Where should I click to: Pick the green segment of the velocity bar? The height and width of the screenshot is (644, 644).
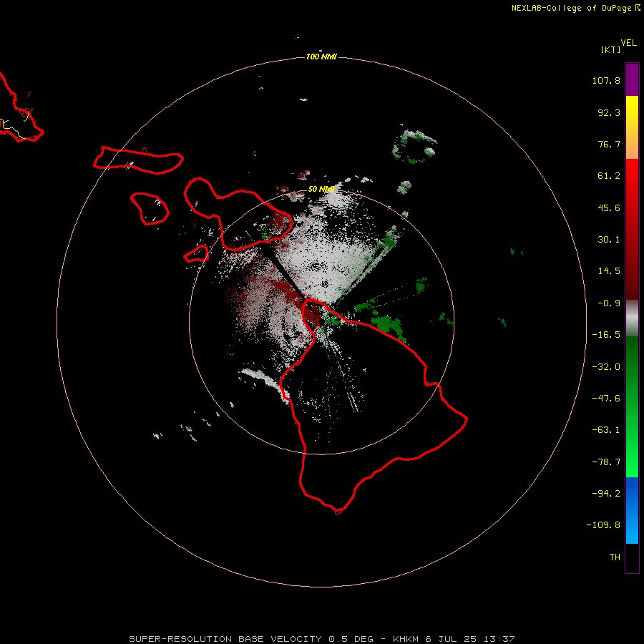point(632,406)
